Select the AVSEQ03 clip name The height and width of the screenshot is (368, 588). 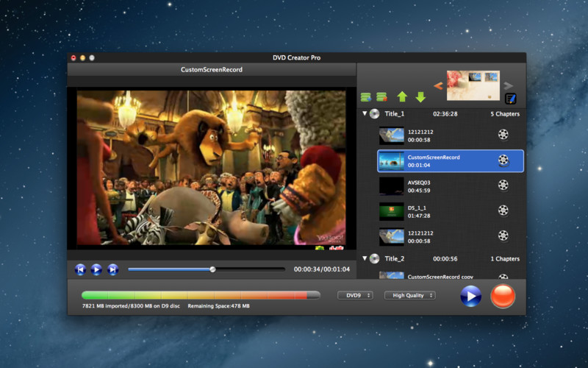point(419,183)
